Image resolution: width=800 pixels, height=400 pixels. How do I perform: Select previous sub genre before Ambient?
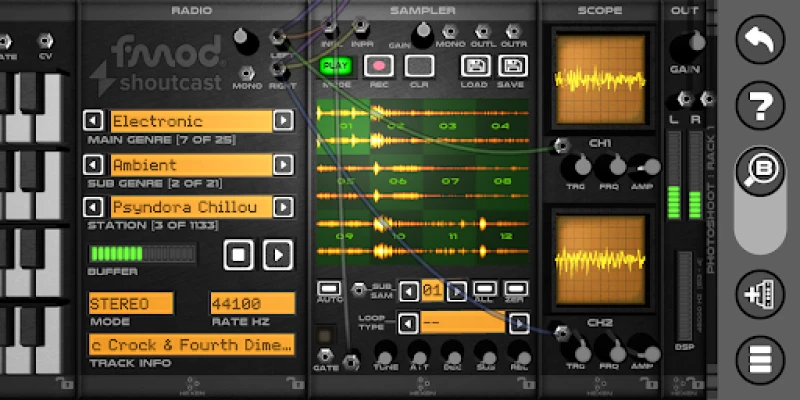click(x=94, y=165)
